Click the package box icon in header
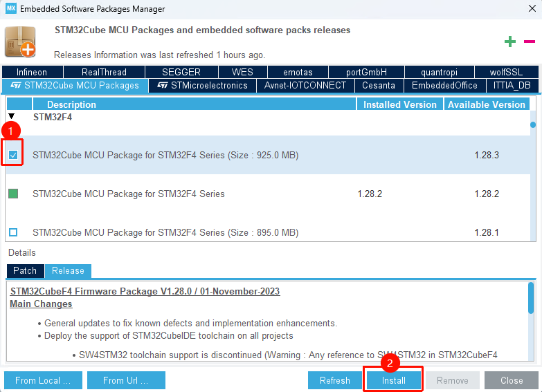The width and height of the screenshot is (542, 392). (20, 41)
